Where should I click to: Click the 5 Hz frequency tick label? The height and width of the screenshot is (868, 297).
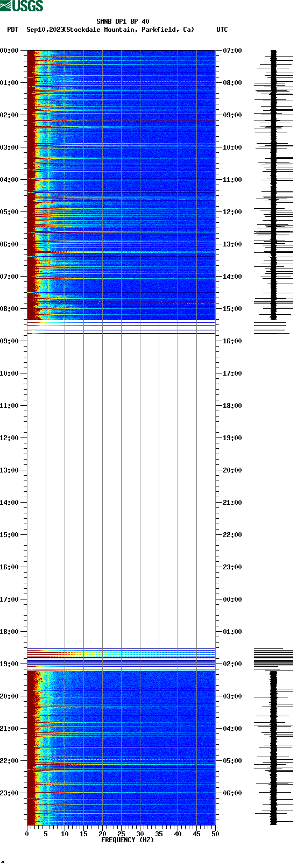coord(46,834)
